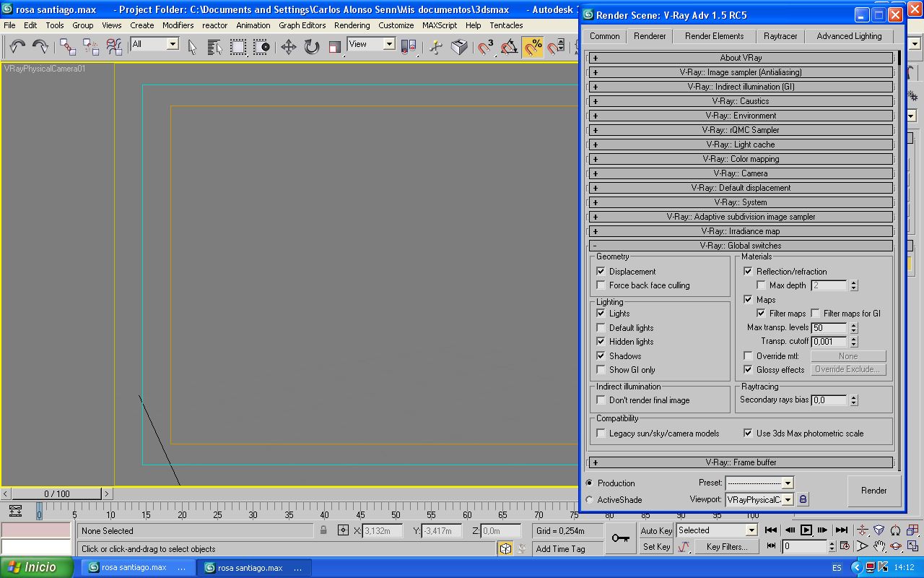The height and width of the screenshot is (578, 924).
Task: Click the large Set Keys key icon
Action: click(620, 538)
